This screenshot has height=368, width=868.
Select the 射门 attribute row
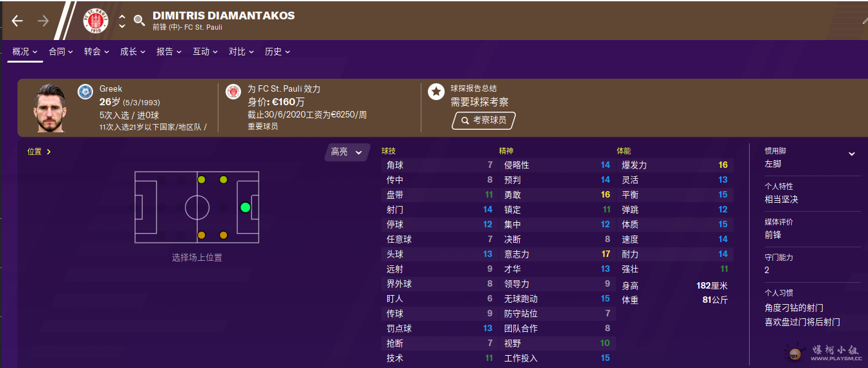439,210
